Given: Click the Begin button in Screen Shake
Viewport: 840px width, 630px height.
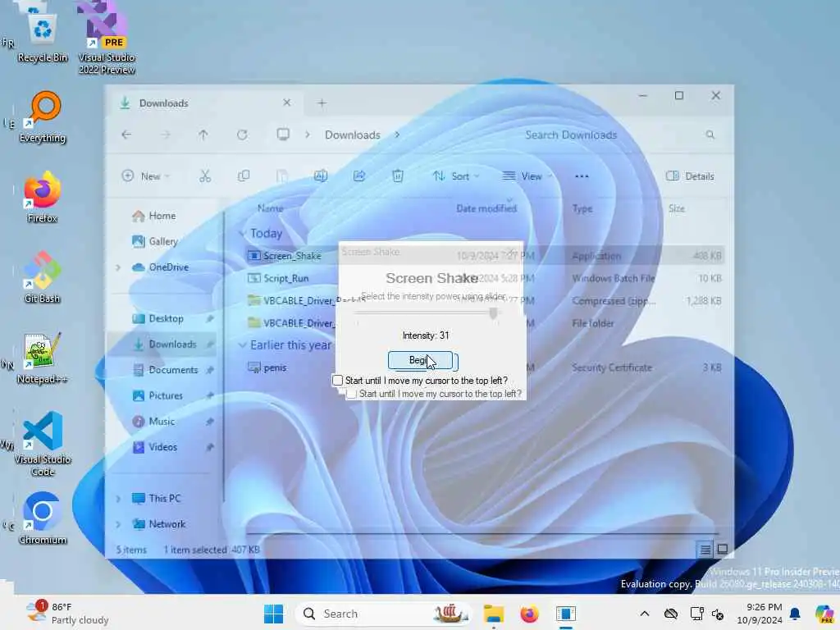Looking at the screenshot, I should [420, 360].
